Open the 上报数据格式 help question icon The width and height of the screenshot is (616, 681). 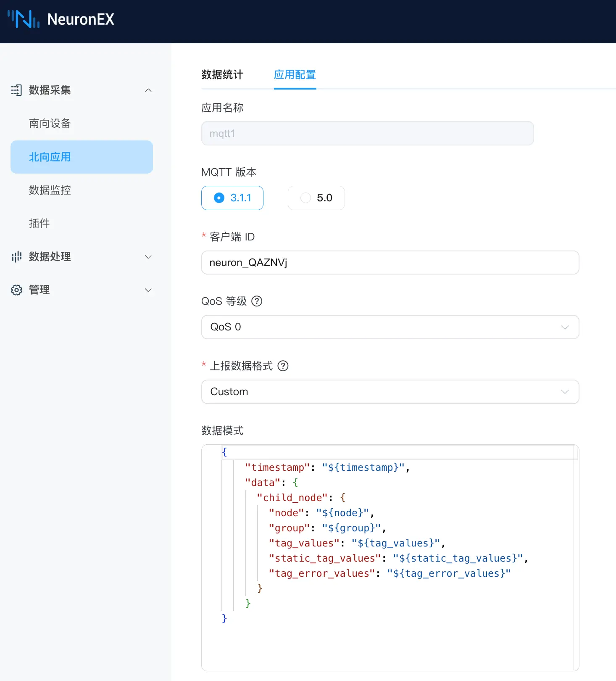[x=283, y=366]
